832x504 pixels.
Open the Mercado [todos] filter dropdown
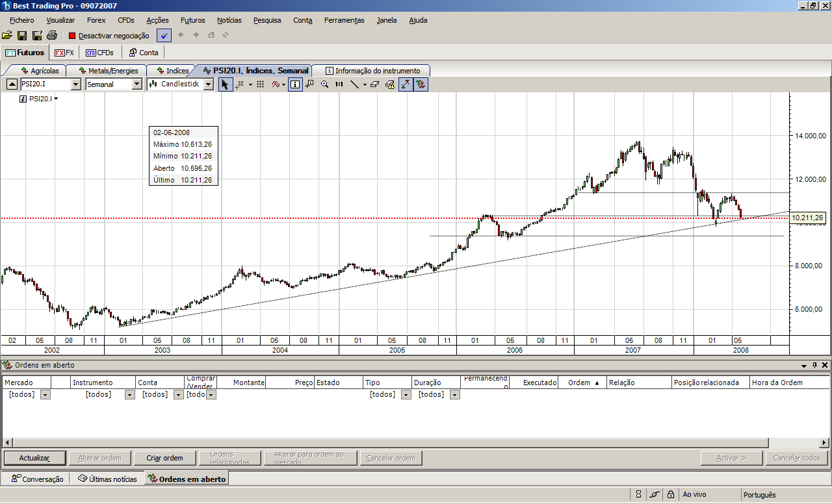pos(45,395)
